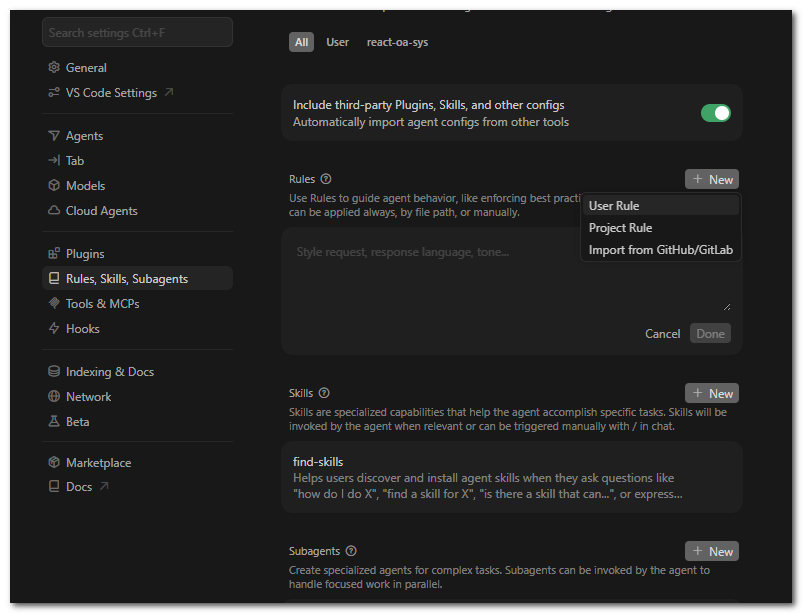Go to Tab settings
803x614 pixels.
[x=137, y=160]
